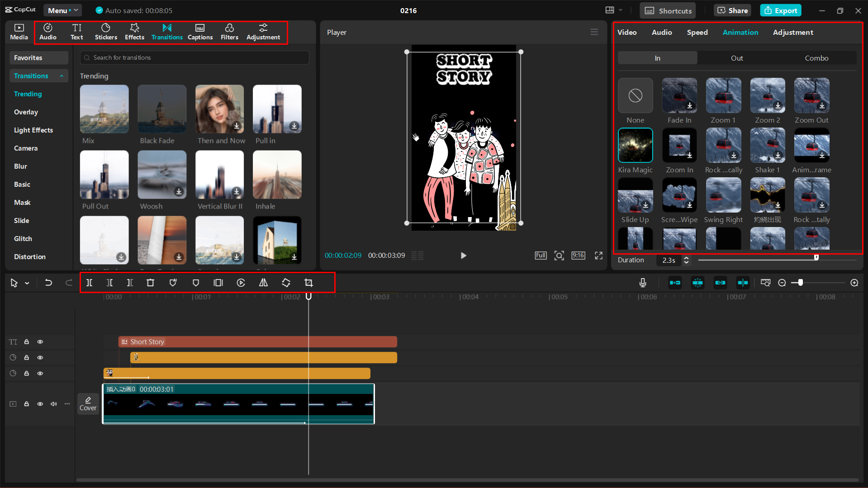
Task: Click the fullscreen player icon
Action: coord(598,256)
